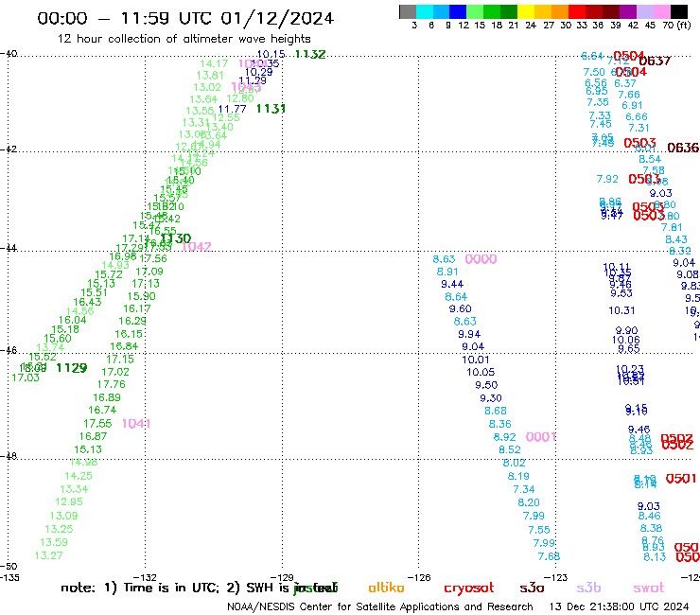Click the wave height value "14.17"
The width and height of the screenshot is (700, 615).
(x=214, y=64)
